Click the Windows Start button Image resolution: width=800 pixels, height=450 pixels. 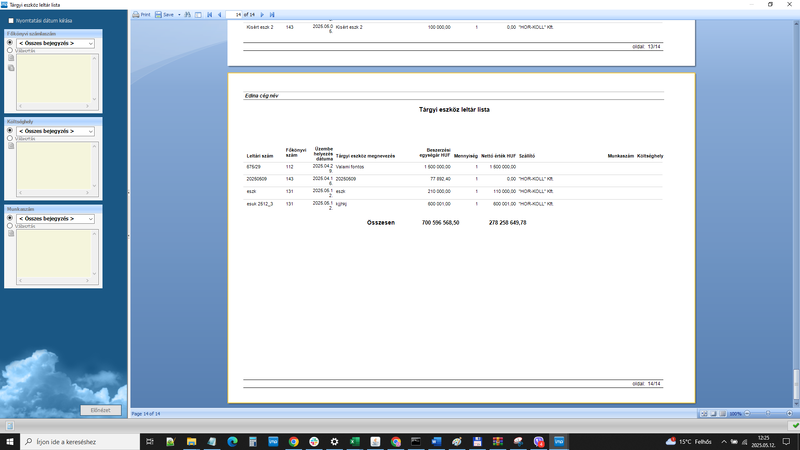point(10,442)
